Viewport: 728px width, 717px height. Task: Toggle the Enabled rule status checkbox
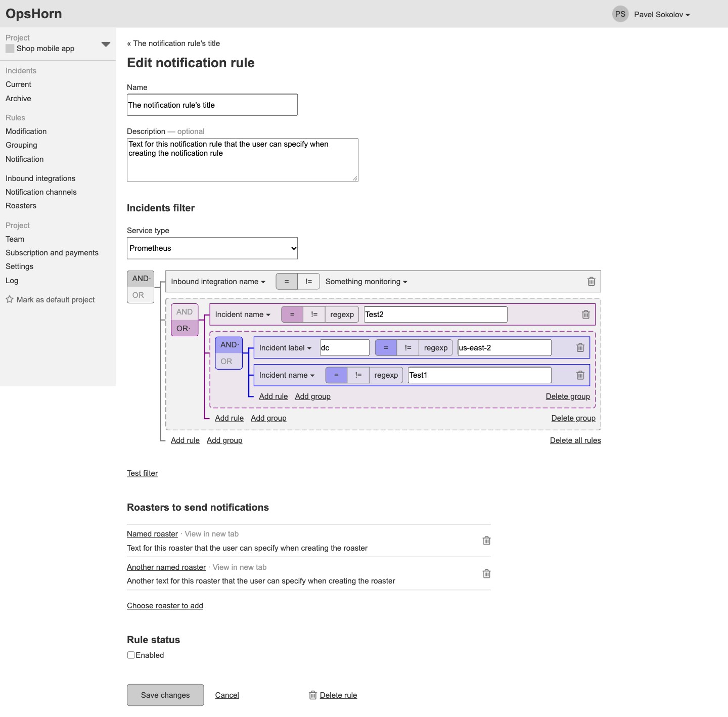click(131, 655)
